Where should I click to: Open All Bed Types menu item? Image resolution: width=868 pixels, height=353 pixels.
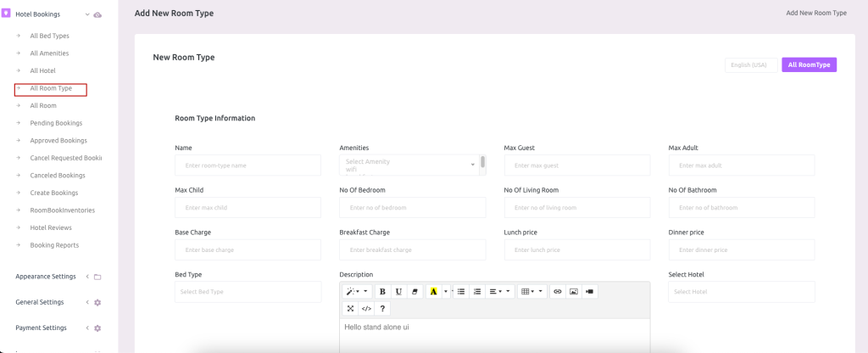(50, 36)
